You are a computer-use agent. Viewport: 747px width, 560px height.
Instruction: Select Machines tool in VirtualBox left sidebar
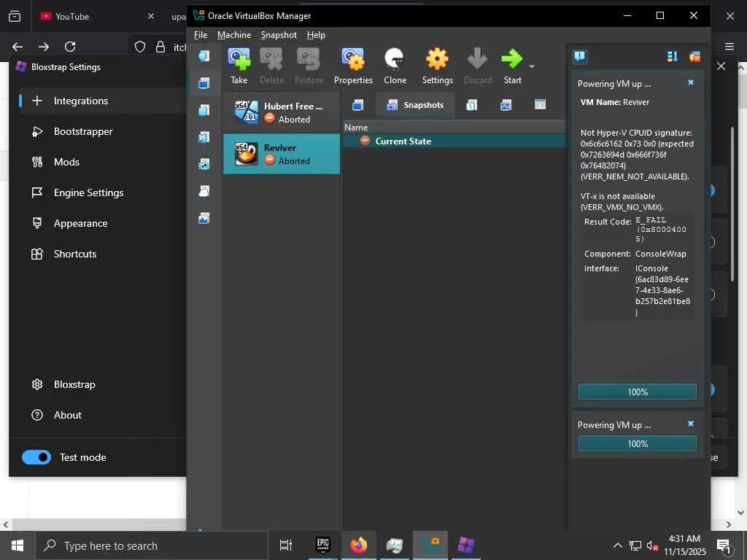point(204,83)
